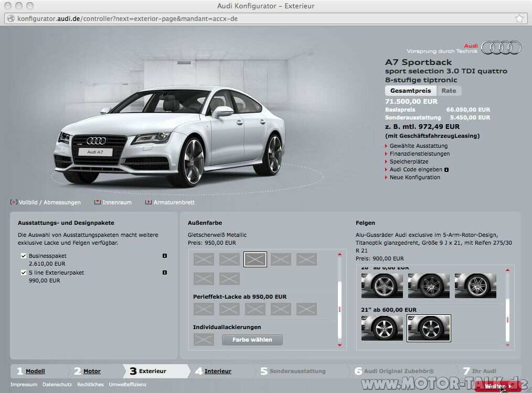Open info for the S line Exterieurpaket

tap(165, 272)
